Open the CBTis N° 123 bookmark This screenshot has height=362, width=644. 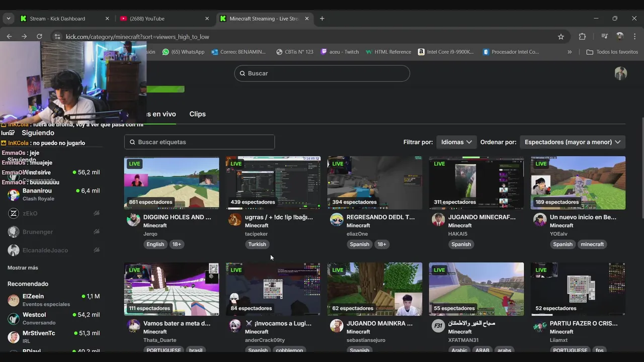(295, 52)
